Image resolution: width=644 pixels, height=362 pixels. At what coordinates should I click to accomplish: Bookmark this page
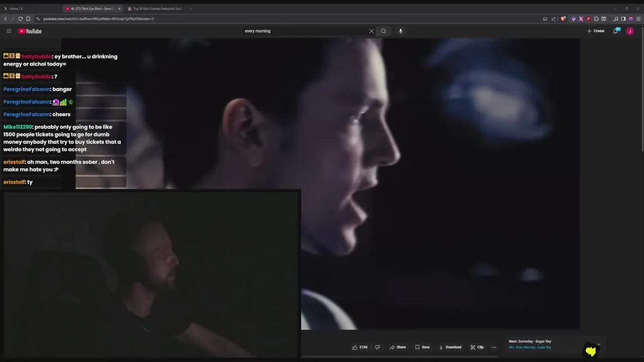(x=28, y=19)
